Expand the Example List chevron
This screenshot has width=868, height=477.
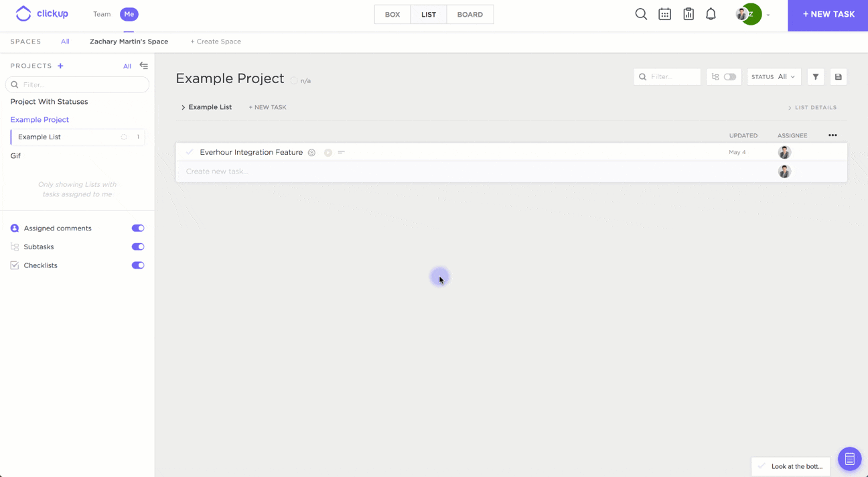[183, 107]
